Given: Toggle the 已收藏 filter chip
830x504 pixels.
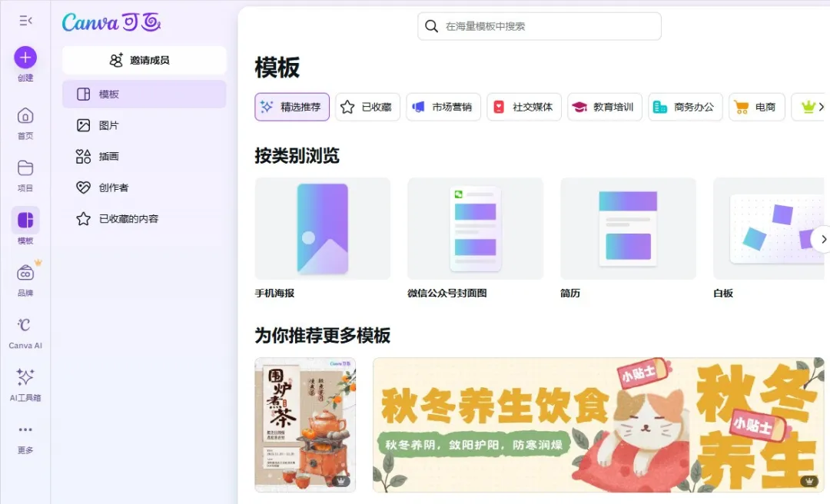Looking at the screenshot, I should coord(366,107).
